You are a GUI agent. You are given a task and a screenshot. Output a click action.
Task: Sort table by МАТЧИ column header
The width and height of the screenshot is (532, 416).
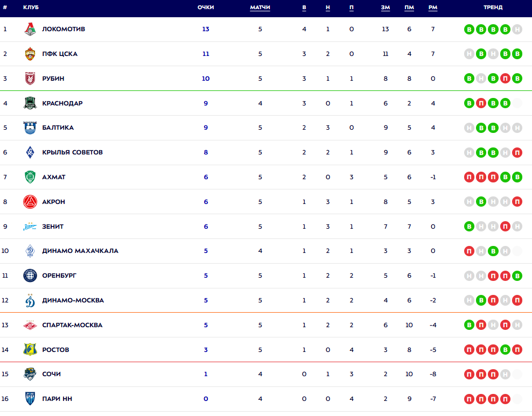tap(260, 8)
